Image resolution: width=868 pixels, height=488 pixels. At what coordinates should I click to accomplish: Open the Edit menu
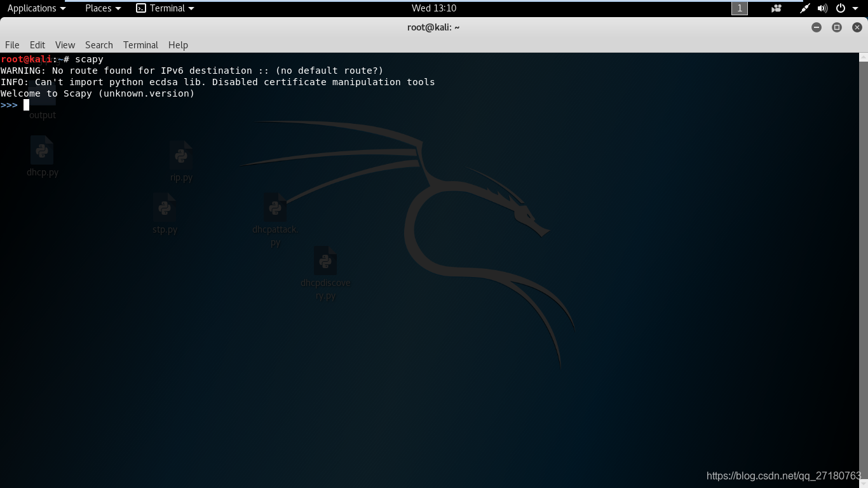37,45
